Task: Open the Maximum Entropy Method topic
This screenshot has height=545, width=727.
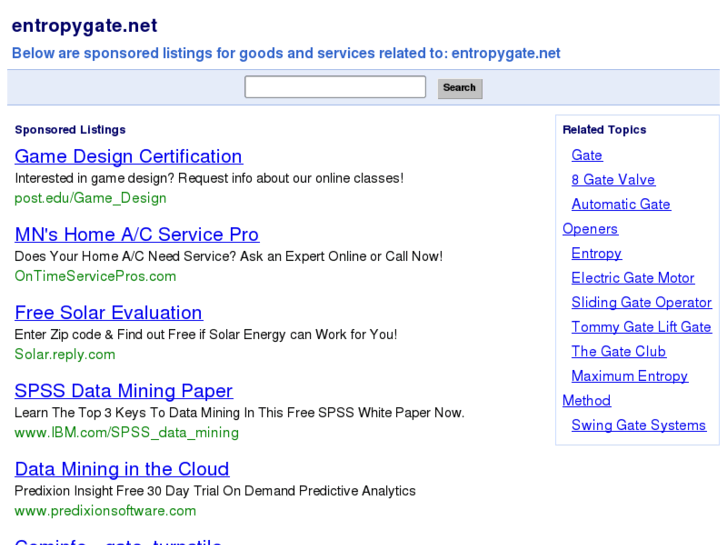Action: point(629,376)
